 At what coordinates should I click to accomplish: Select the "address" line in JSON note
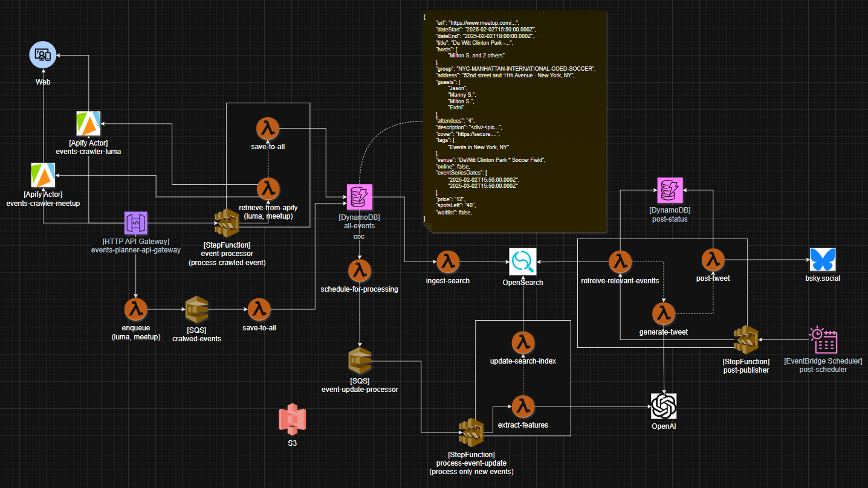[505, 75]
